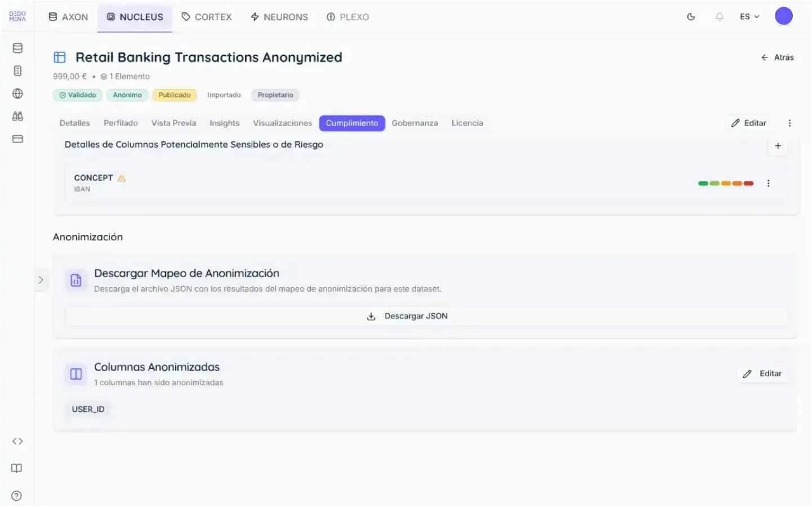
Task: Go to PLEXO section
Action: tap(347, 17)
